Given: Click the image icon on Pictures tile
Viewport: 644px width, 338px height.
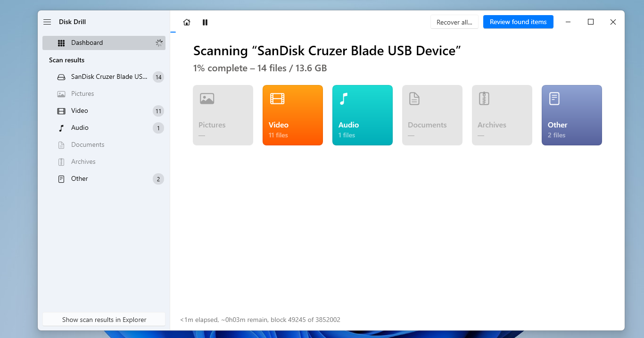Looking at the screenshot, I should click(207, 99).
